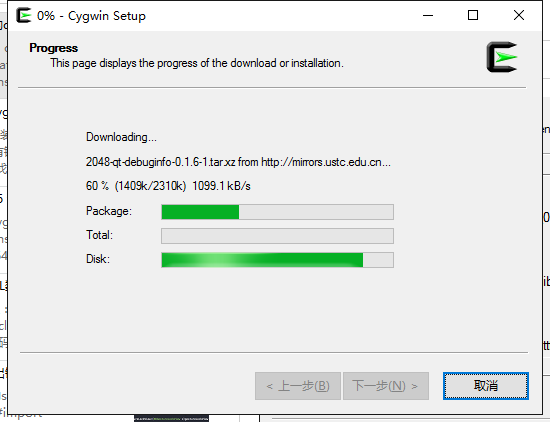Click the page description text under Progress

click(x=197, y=63)
